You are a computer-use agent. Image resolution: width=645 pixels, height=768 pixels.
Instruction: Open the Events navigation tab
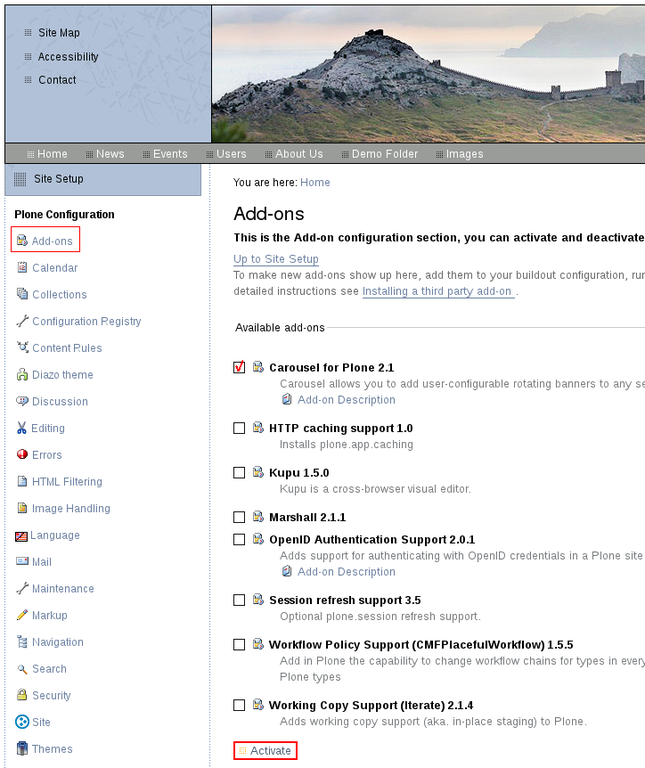pos(165,154)
